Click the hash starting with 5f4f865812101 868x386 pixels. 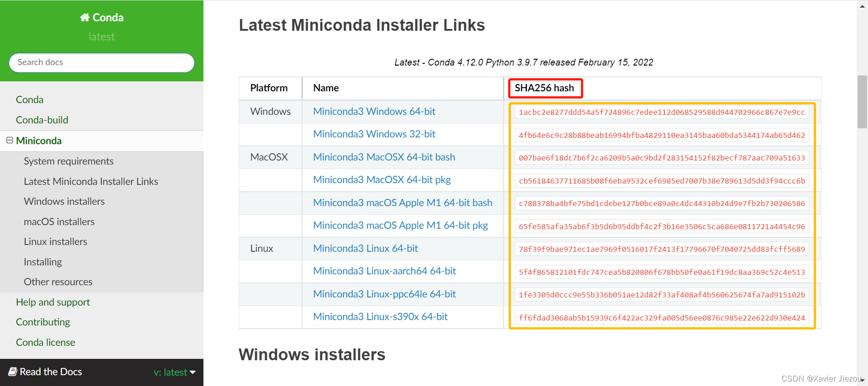click(662, 272)
